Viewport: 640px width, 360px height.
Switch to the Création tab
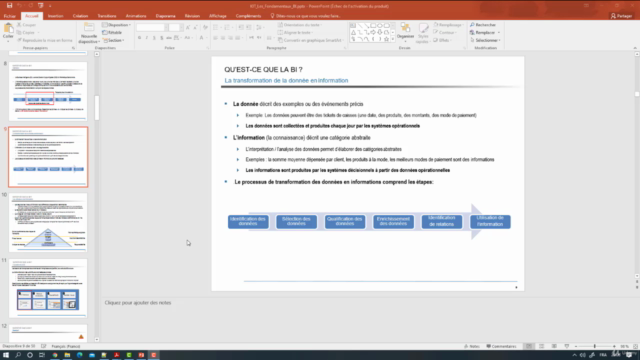[80, 16]
